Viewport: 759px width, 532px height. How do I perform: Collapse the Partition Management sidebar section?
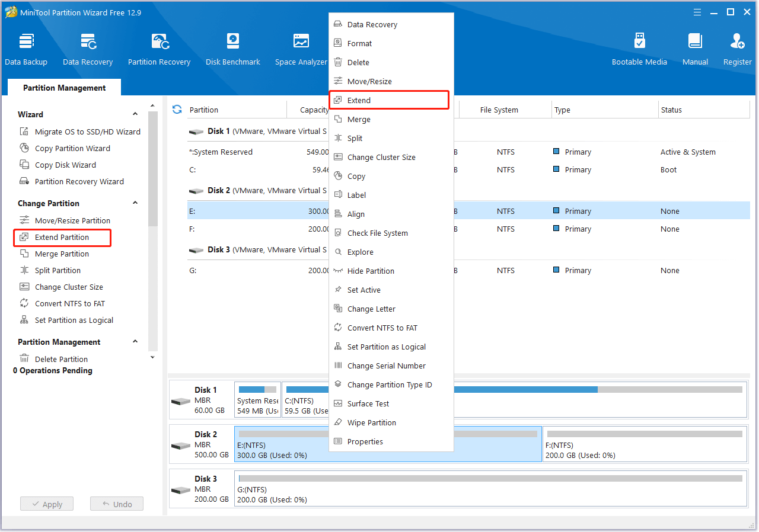[x=135, y=342]
